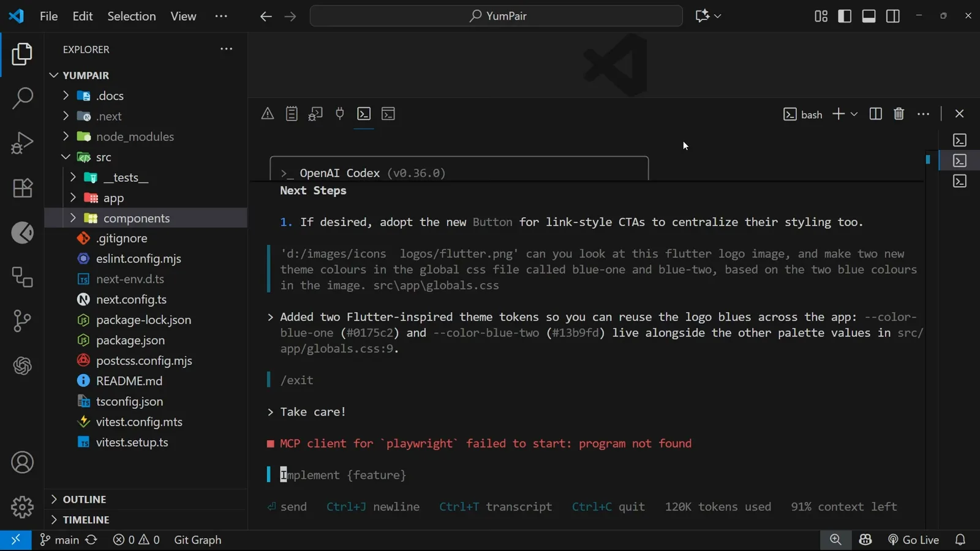The height and width of the screenshot is (551, 980).
Task: Click the connected-squares icon in the activity bar
Action: 22,277
